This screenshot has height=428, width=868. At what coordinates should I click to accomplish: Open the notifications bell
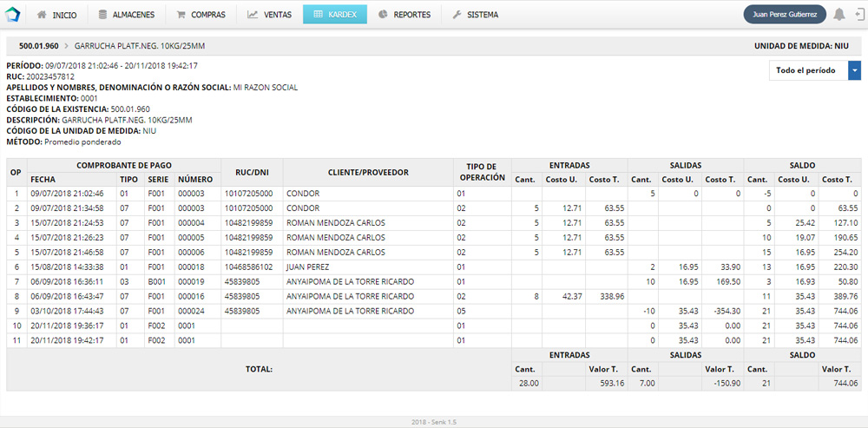838,14
